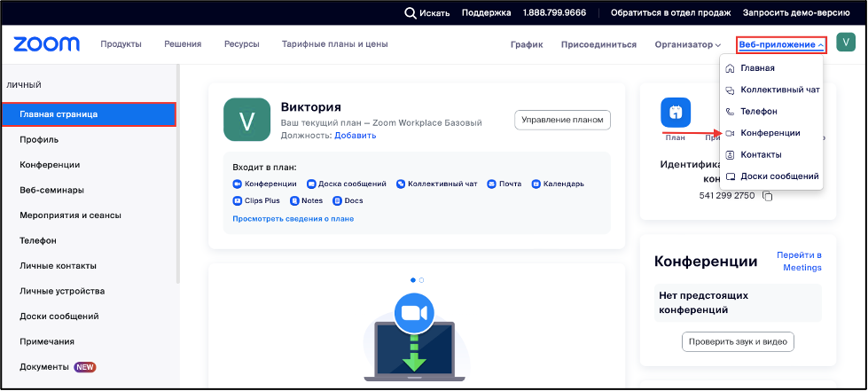Select Главная страница in sidebar
This screenshot has height=391, width=868.
(89, 114)
